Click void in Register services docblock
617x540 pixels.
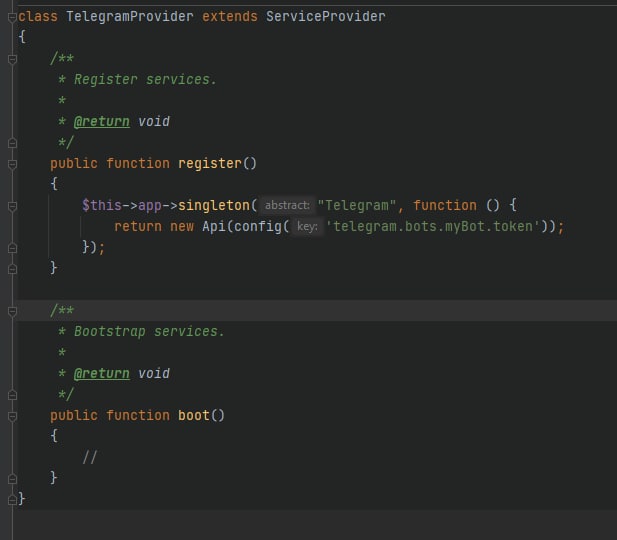pos(154,121)
